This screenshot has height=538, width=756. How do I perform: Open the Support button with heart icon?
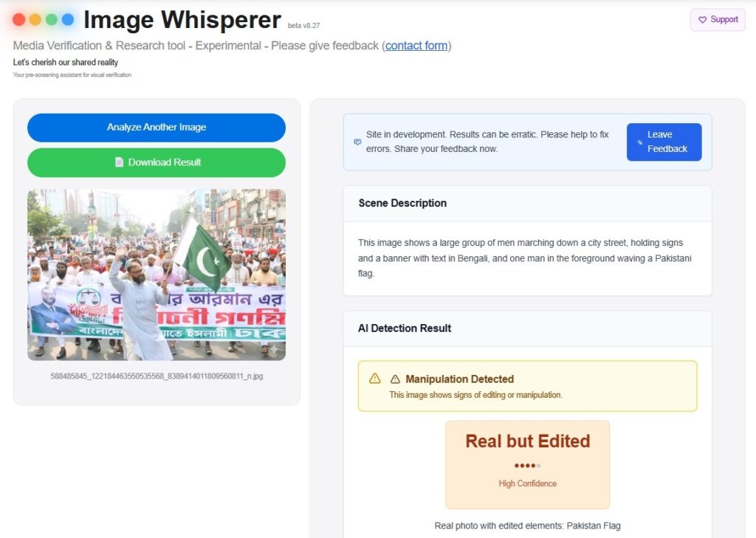[718, 20]
